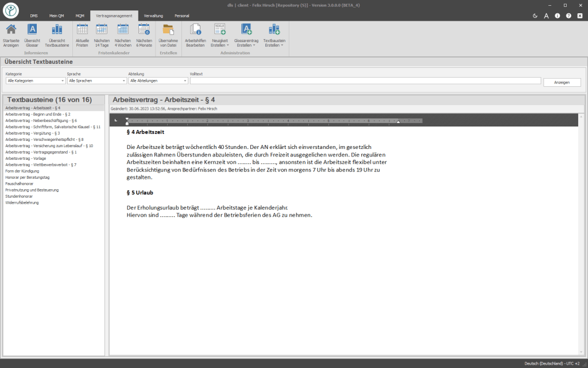The width and height of the screenshot is (588, 368).
Task: Switch to the DMS tab
Action: (x=34, y=16)
